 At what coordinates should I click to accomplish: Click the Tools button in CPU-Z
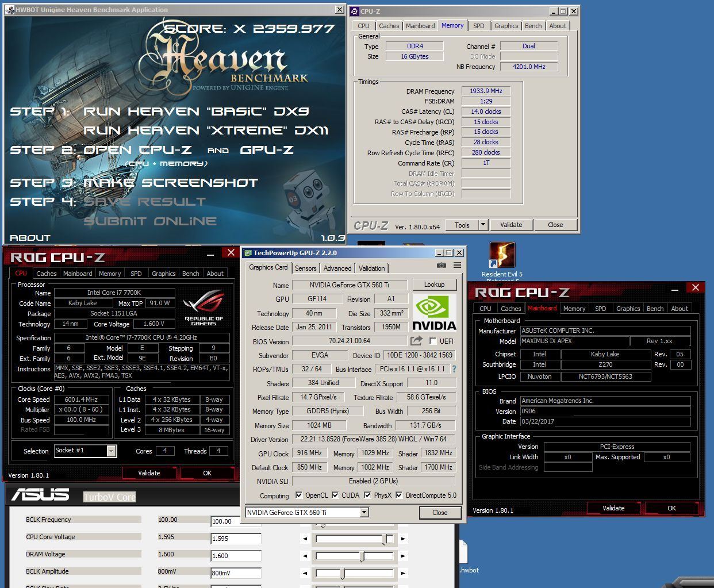click(462, 225)
